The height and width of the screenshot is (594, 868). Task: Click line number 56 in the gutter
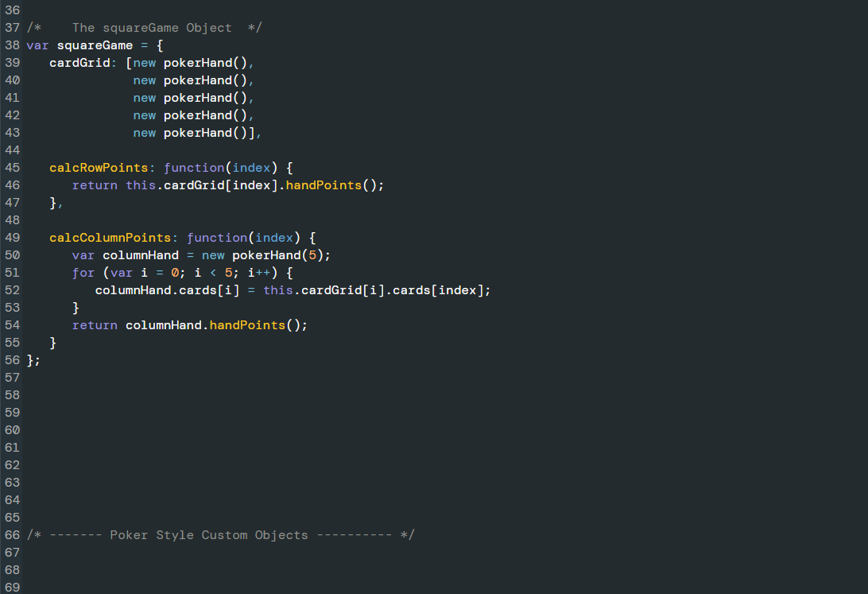(x=12, y=359)
